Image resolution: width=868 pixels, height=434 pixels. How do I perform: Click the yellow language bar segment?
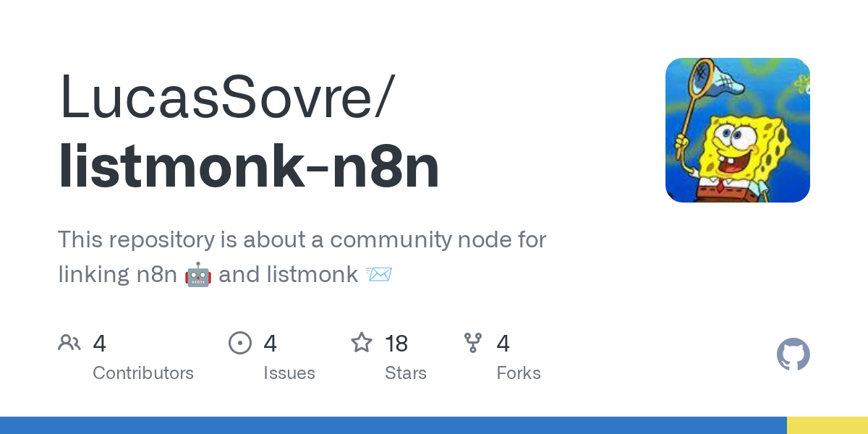827,425
